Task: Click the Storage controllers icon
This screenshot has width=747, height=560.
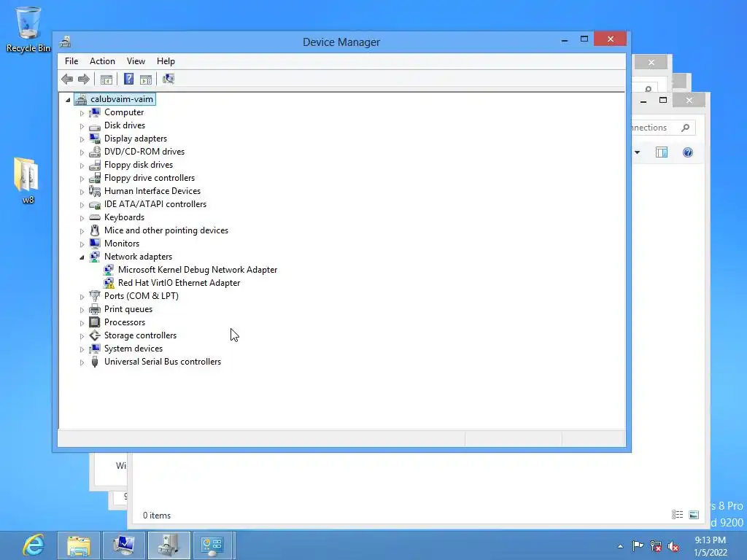Action: click(x=95, y=335)
